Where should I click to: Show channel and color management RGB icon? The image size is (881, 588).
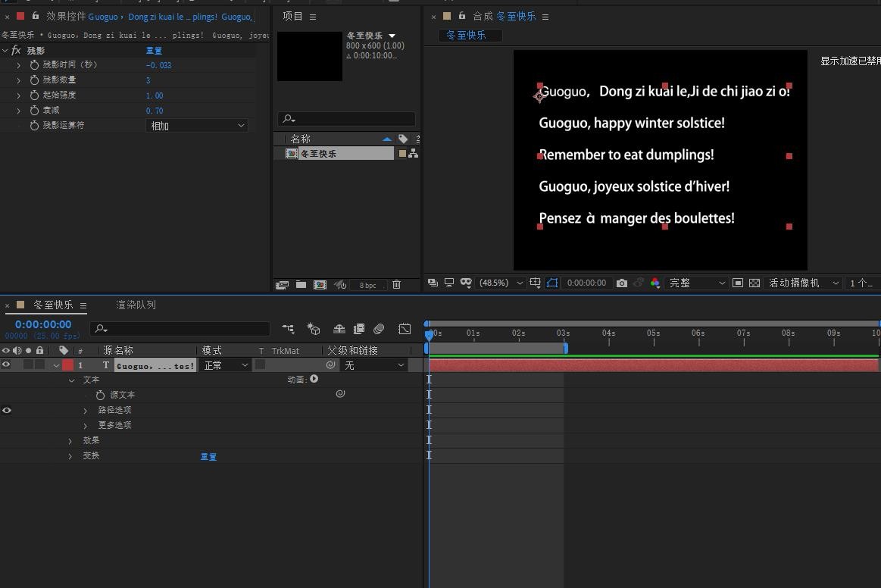tap(655, 283)
